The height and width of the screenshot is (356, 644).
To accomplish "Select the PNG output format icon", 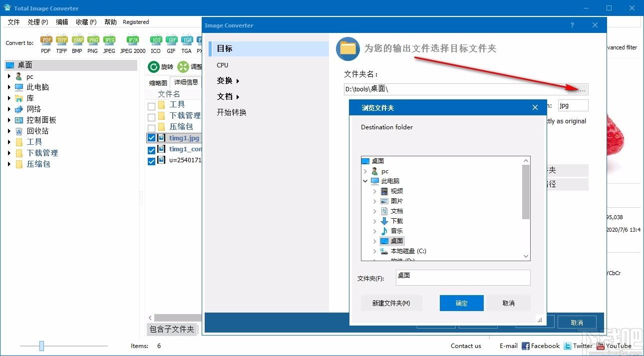I will click(93, 40).
